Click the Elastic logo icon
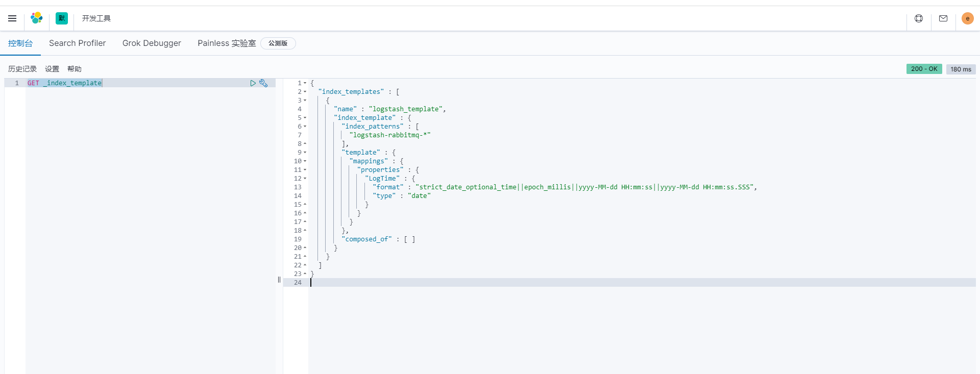980x374 pixels. click(37, 18)
